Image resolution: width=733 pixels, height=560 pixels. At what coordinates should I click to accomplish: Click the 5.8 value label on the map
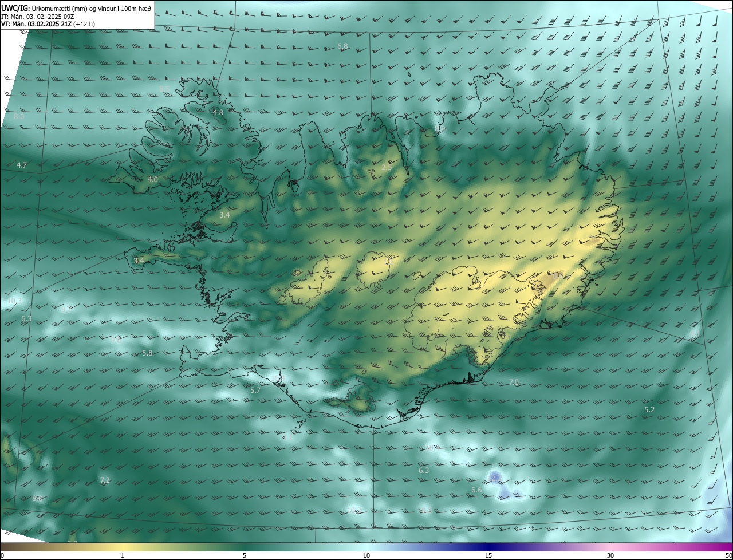148,353
